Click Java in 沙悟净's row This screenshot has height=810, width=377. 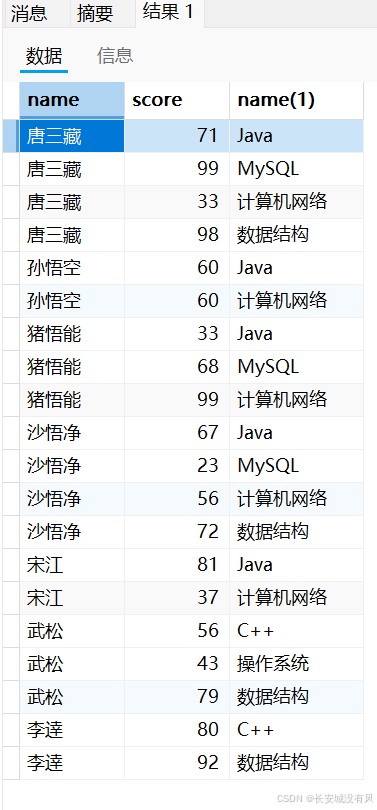[296, 433]
